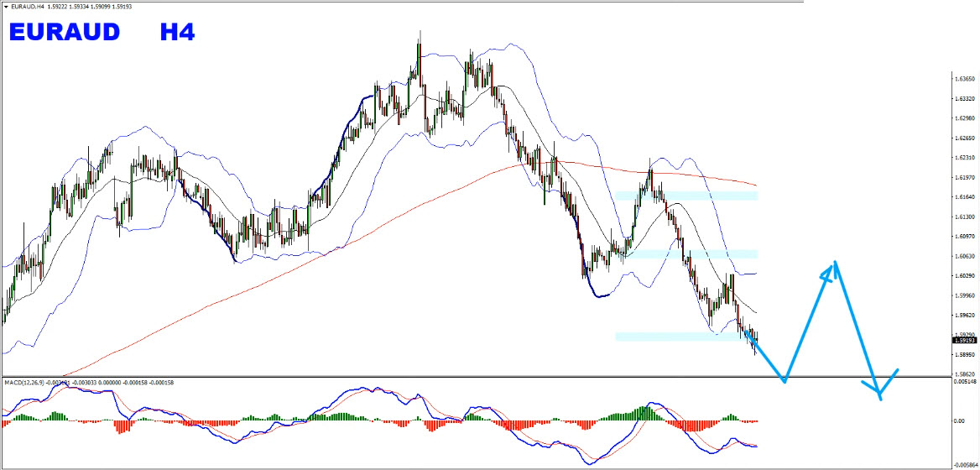The image size is (980, 470).
Task: Select the large blue EURAUD title
Action: 65,34
